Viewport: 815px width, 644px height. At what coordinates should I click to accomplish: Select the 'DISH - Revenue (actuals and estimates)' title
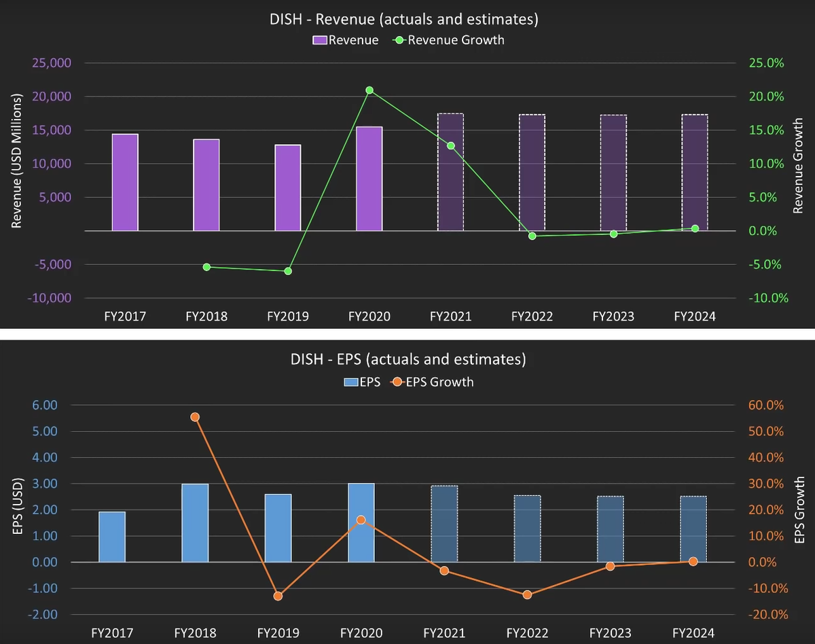(x=403, y=20)
